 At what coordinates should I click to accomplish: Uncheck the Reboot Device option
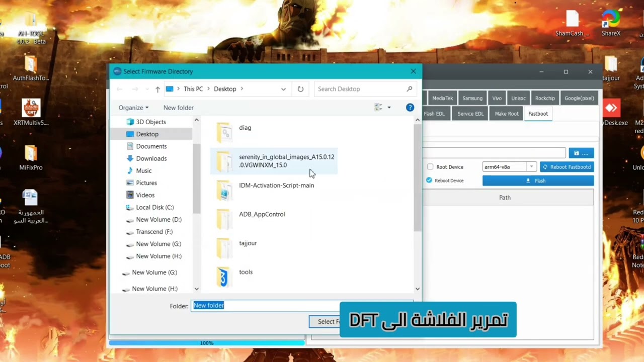pyautogui.click(x=429, y=180)
